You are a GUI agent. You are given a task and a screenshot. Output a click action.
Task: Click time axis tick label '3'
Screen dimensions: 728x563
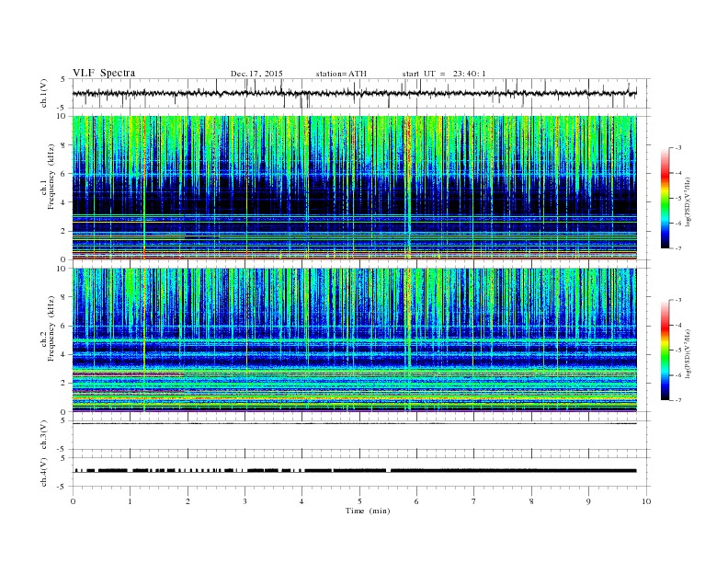pos(245,501)
